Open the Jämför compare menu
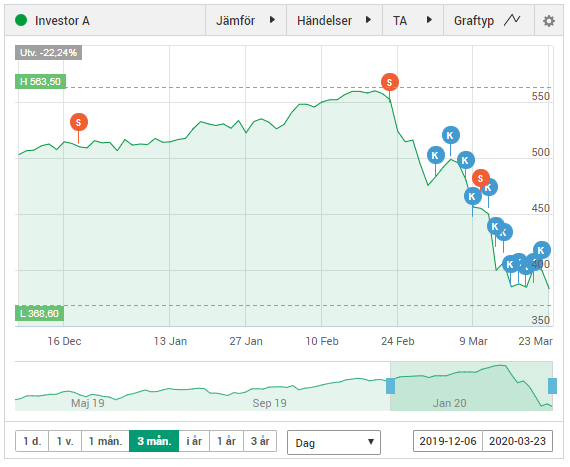This screenshot has height=467, width=570. pyautogui.click(x=246, y=20)
